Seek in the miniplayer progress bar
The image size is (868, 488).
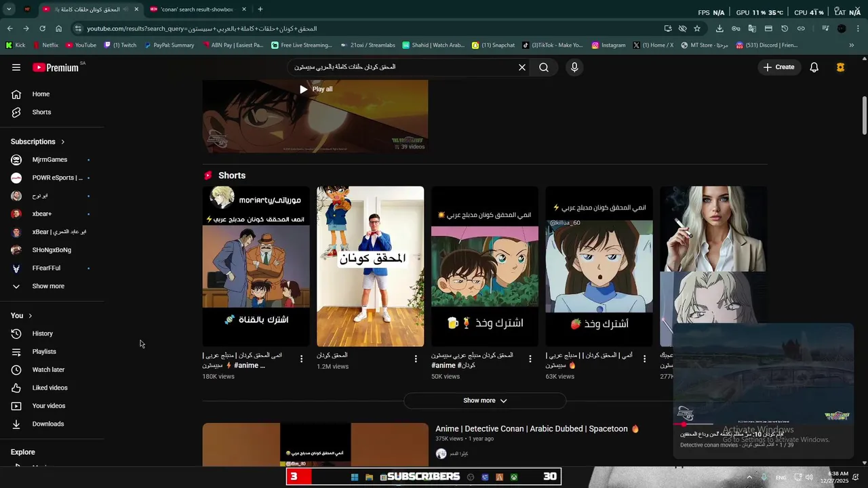coord(764,424)
